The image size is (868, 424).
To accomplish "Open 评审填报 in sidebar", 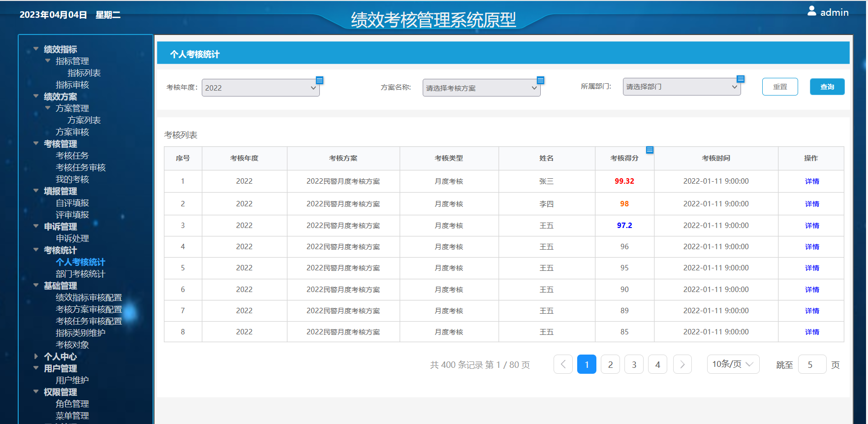I will (x=72, y=215).
